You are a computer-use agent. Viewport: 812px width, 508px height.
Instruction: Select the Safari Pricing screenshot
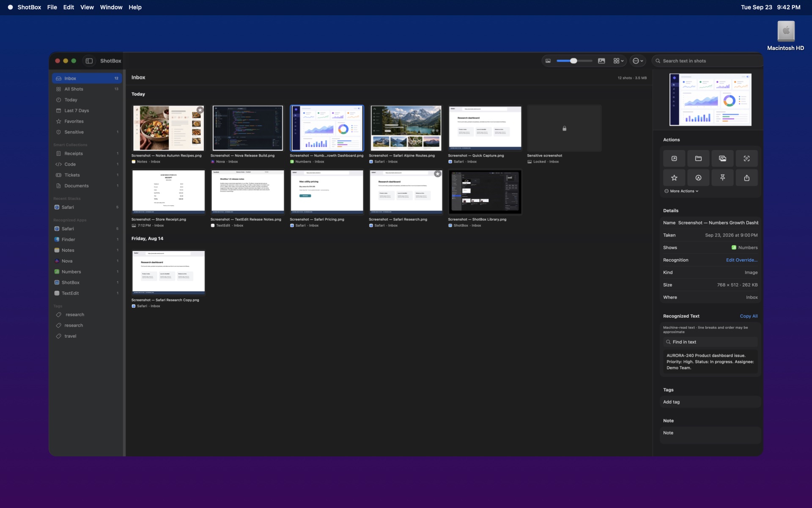[326, 192]
